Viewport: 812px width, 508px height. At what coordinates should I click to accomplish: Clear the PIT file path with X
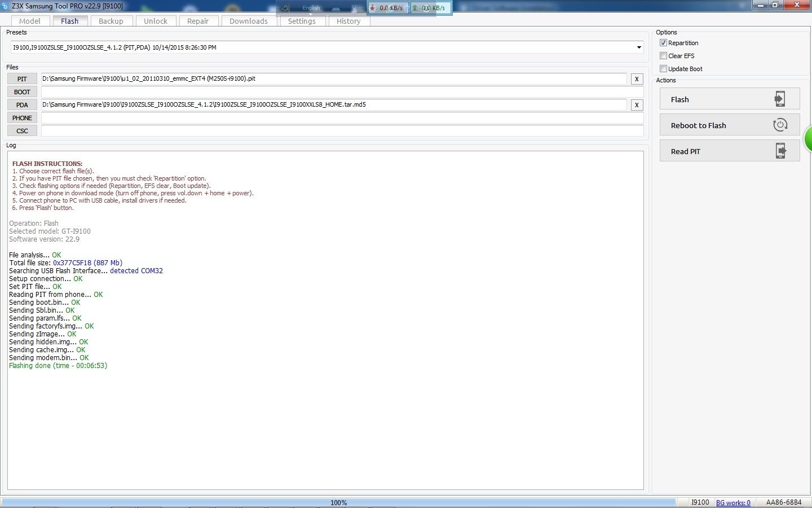point(637,79)
